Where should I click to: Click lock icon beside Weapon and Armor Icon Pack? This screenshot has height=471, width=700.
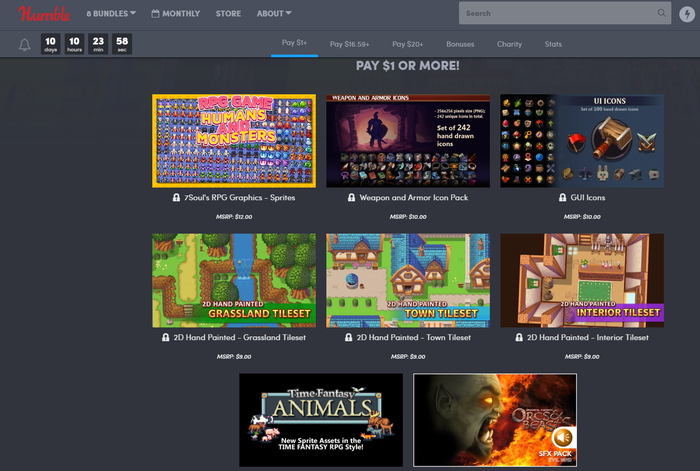click(350, 198)
